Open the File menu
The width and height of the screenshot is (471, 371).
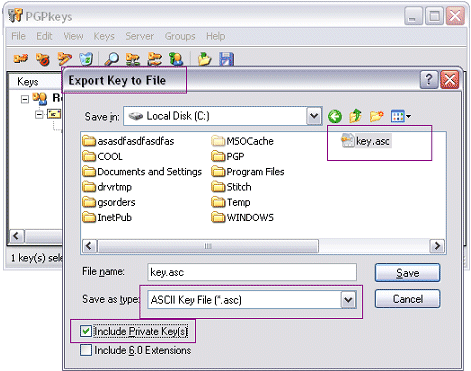coord(18,36)
